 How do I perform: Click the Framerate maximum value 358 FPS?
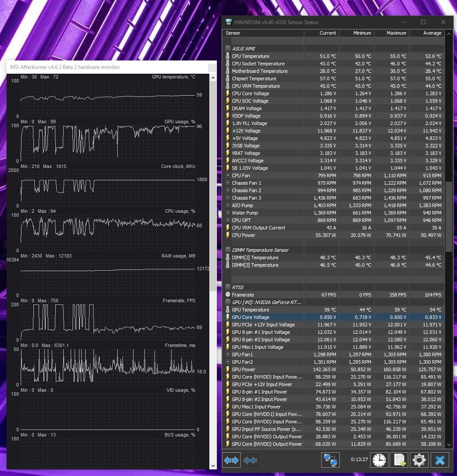[398, 295]
